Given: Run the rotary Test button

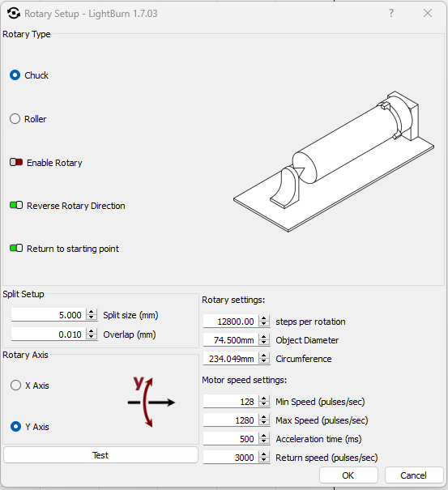Looking at the screenshot, I should click(x=100, y=455).
